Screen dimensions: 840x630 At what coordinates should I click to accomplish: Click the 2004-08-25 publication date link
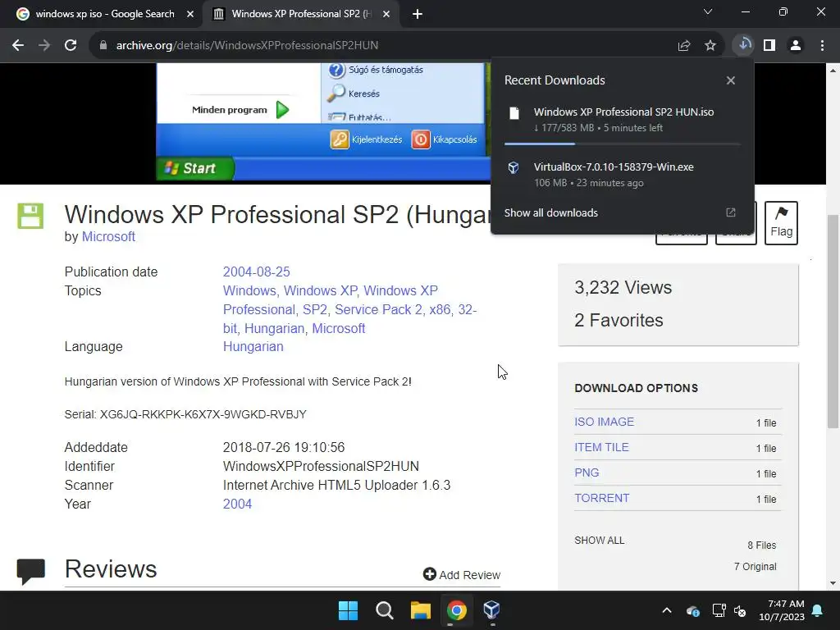coord(256,272)
